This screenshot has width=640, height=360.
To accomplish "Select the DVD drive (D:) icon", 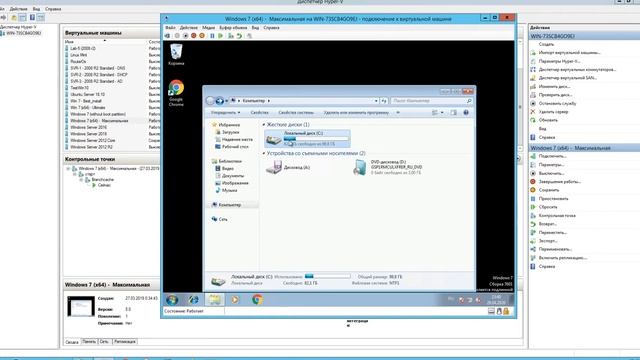I will (x=360, y=167).
